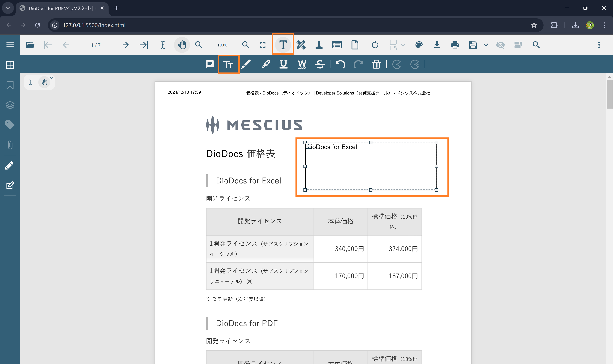The height and width of the screenshot is (364, 613).
Task: Toggle annotation visibility with the crossed eye
Action: click(x=500, y=45)
